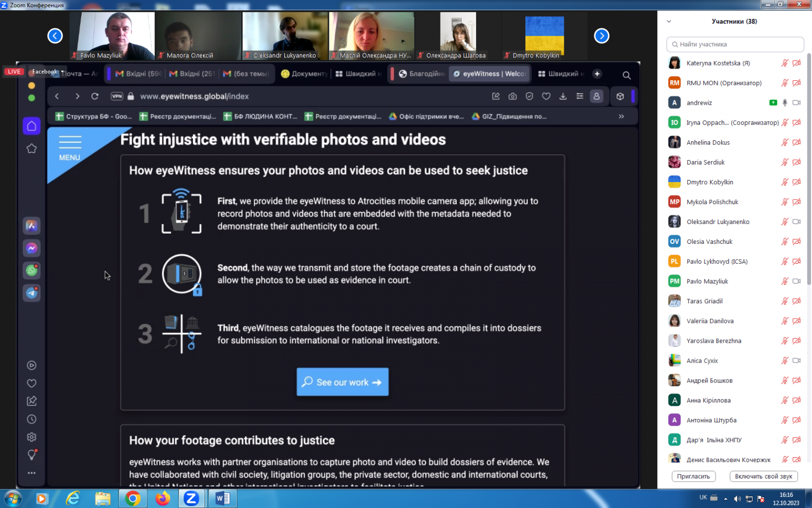812x508 pixels.
Task: Open the browser snapshot camera icon
Action: pos(513,97)
